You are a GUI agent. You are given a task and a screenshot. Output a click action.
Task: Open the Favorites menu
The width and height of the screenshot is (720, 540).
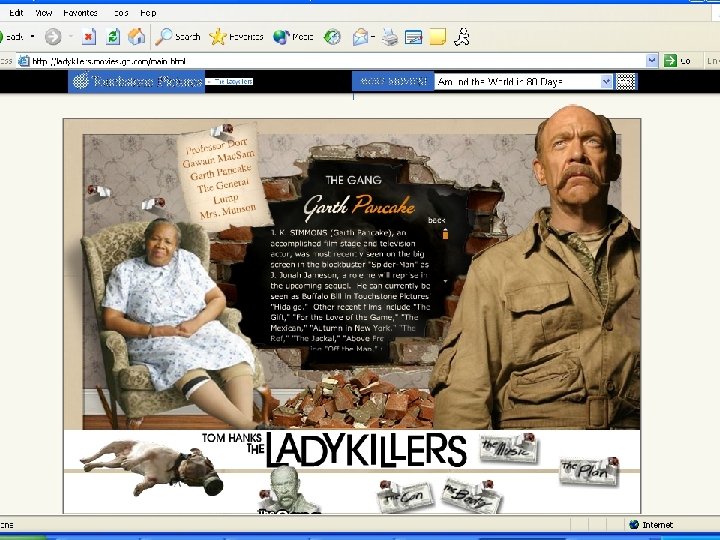[80, 13]
